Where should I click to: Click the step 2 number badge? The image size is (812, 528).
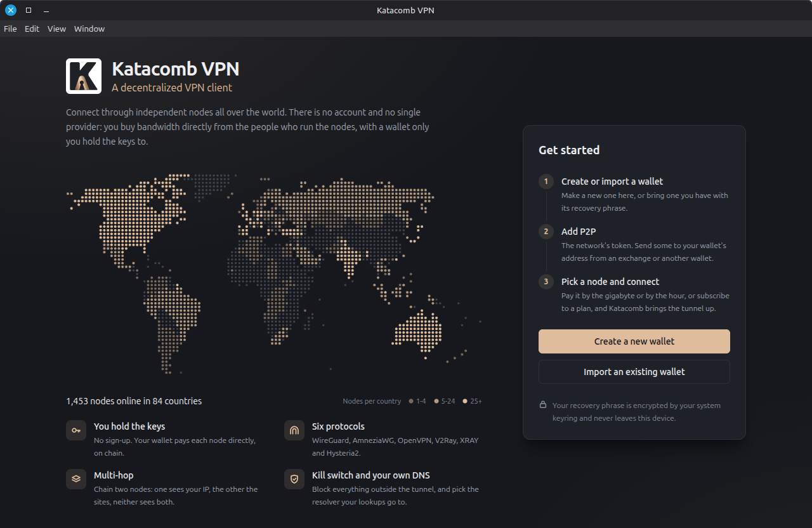(546, 232)
